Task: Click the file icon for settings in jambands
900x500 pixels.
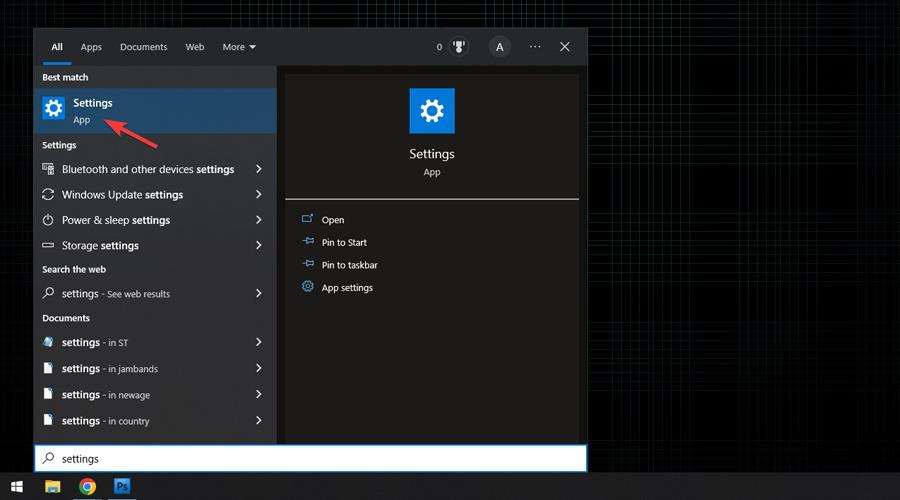Action: pyautogui.click(x=48, y=368)
